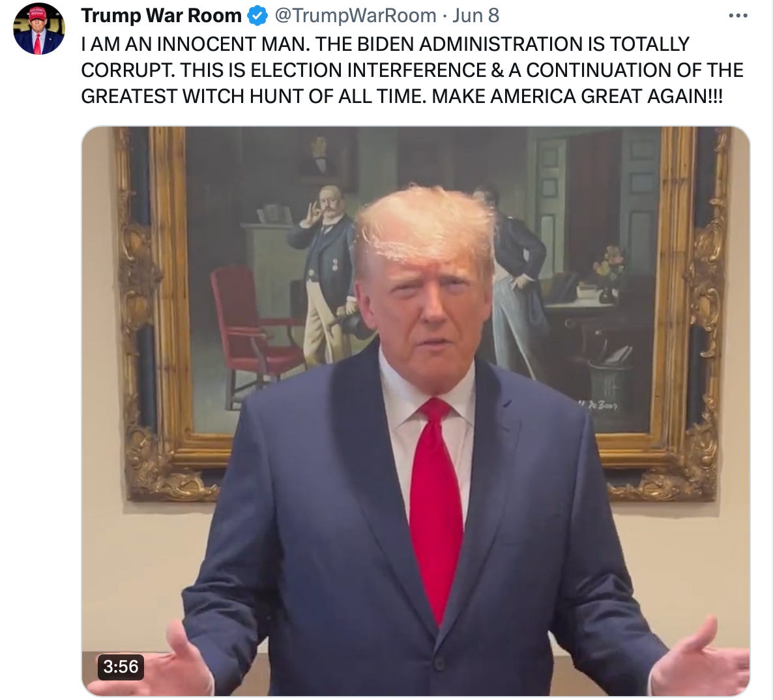Screen dimensions: 773x700
Task: Click the blue verified checkmark badge
Action: tap(257, 16)
